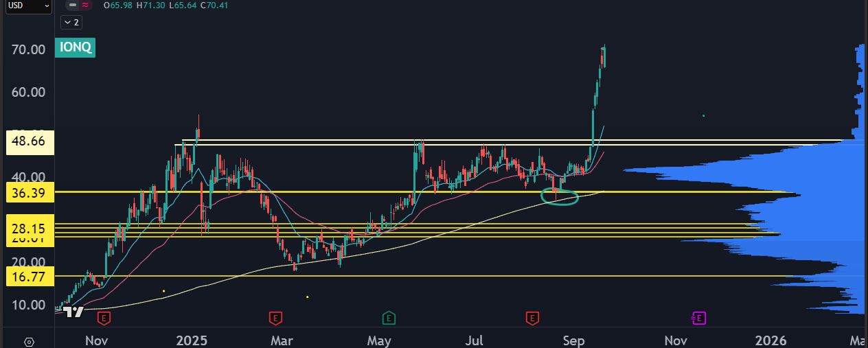Click the high value H71.30

point(151,5)
